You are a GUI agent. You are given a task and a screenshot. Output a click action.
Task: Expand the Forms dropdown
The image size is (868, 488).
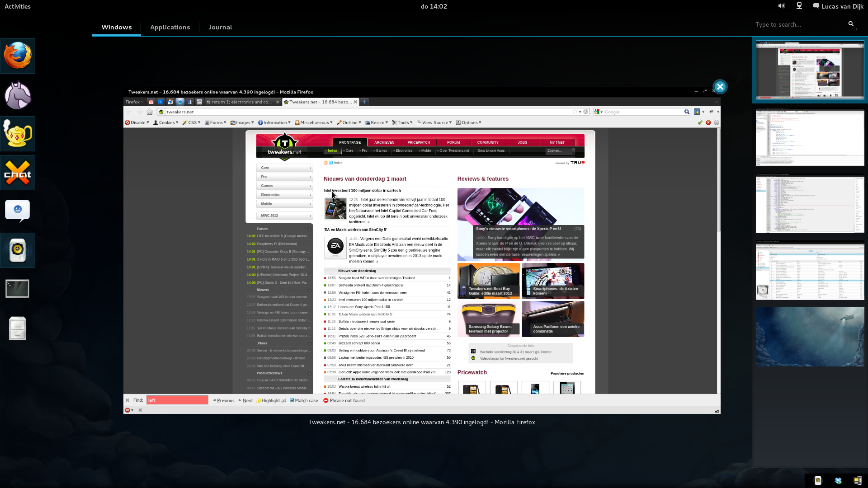216,122
